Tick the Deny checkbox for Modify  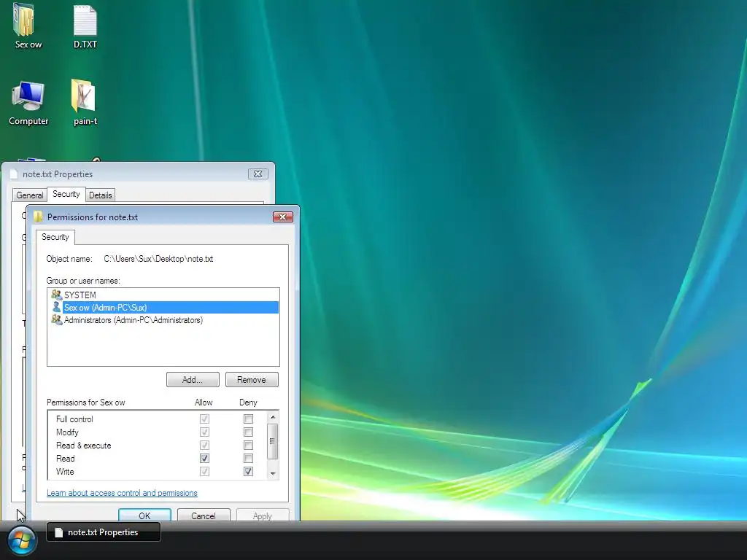click(x=248, y=432)
